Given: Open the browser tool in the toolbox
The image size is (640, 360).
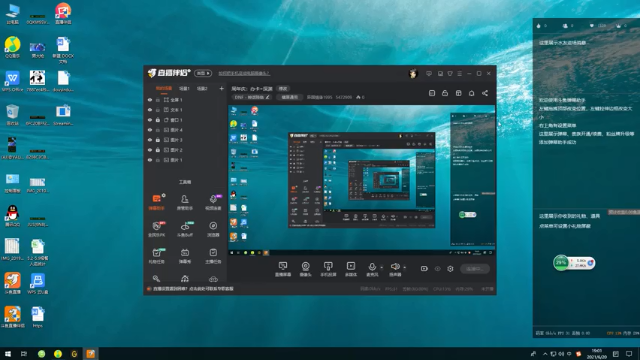Looking at the screenshot, I should (x=213, y=229).
